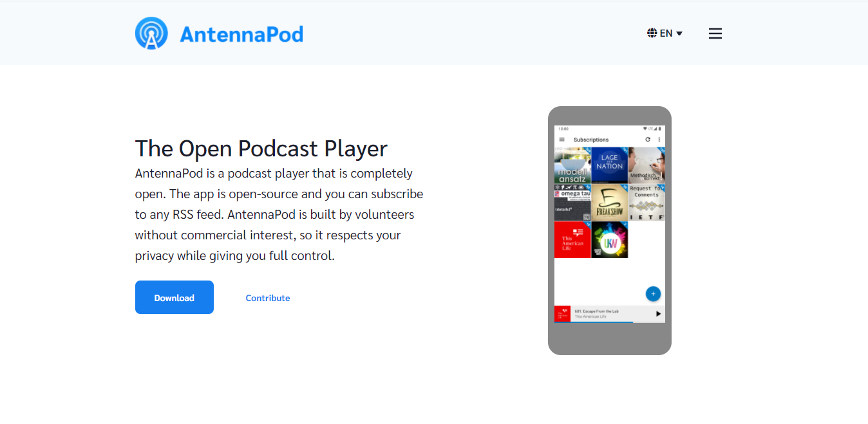Click the AntennaPod antenna logo icon

coord(151,33)
